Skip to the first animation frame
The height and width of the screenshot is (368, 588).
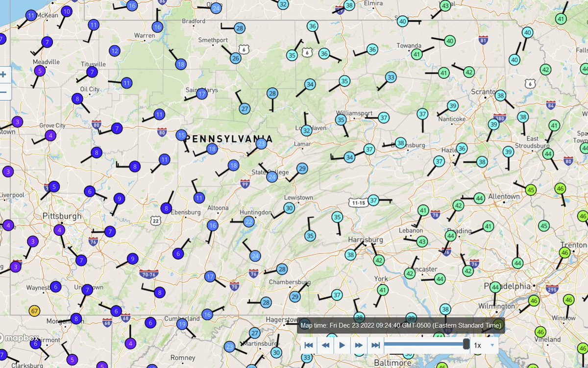pos(309,345)
